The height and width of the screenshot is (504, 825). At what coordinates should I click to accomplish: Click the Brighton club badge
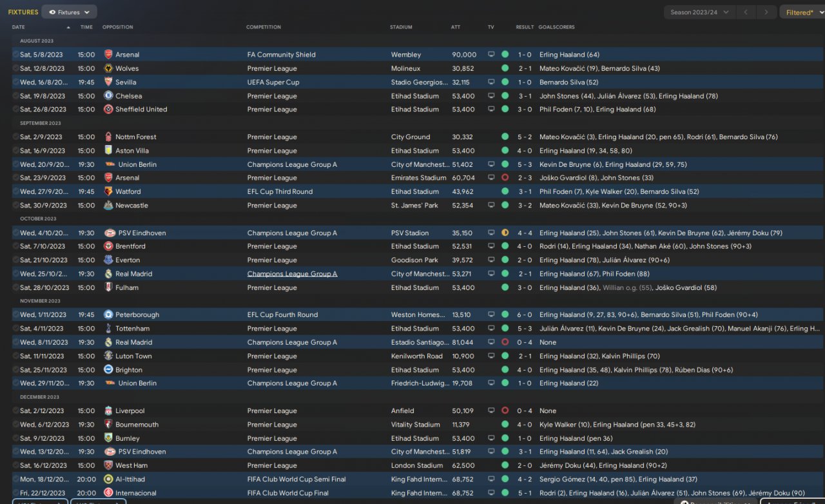[108, 370]
